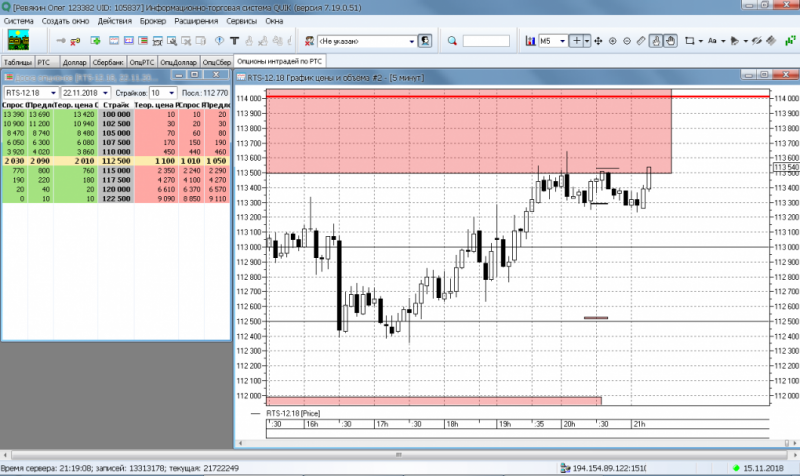Click the green plus new-window icon
The width and height of the screenshot is (800, 476).
pos(95,41)
